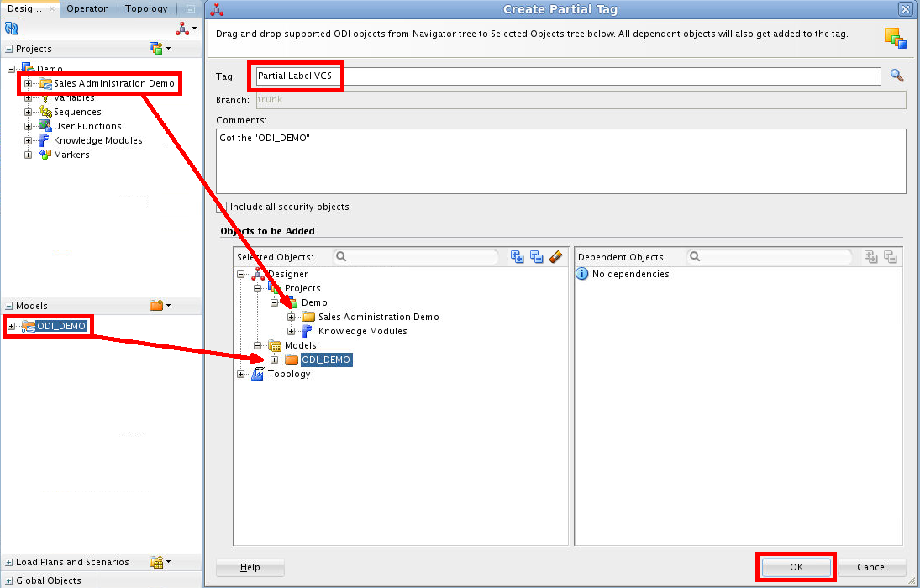Select the Demo node in Selected Objects

314,302
